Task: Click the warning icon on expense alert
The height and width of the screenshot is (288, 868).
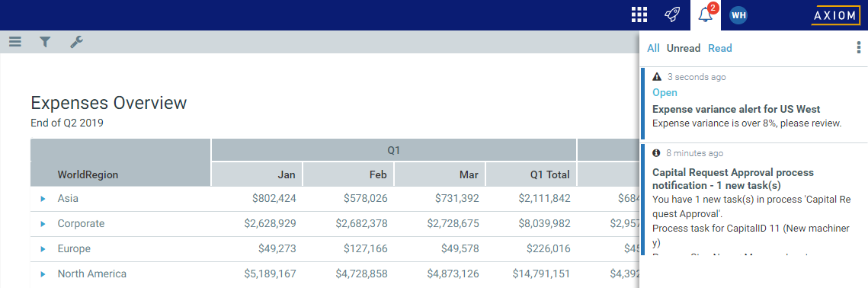Action: click(657, 77)
